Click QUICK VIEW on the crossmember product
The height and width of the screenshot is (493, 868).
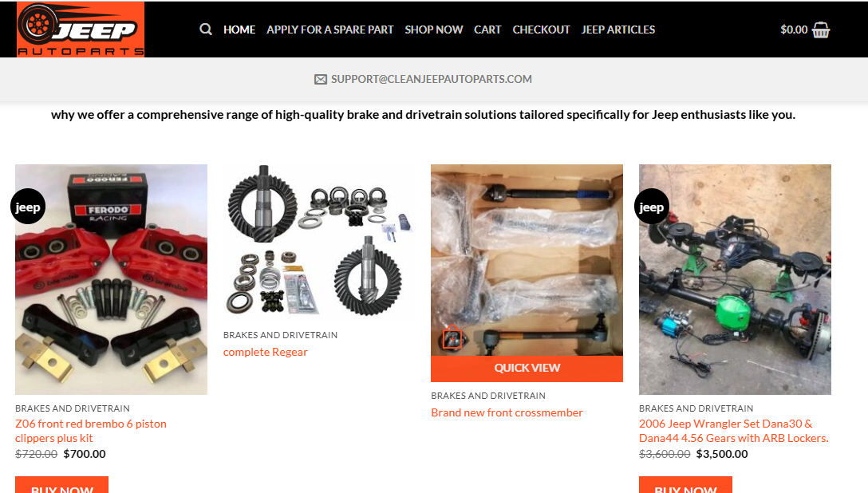[527, 368]
